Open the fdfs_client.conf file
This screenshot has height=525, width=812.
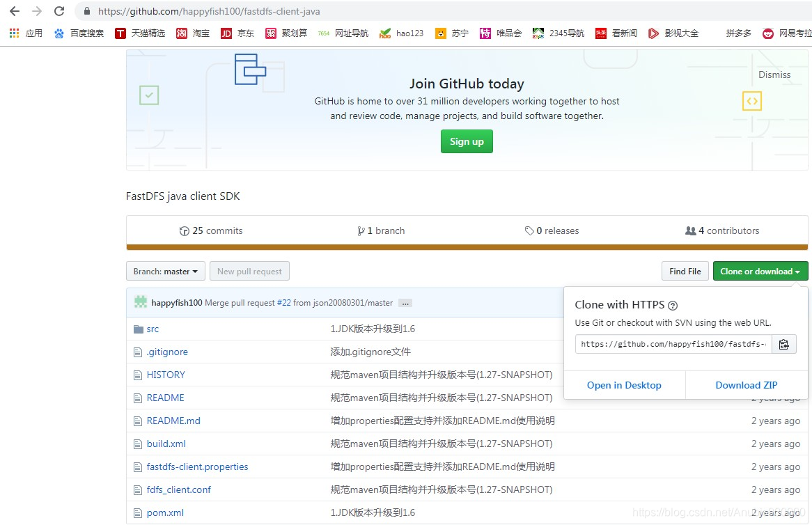point(179,489)
